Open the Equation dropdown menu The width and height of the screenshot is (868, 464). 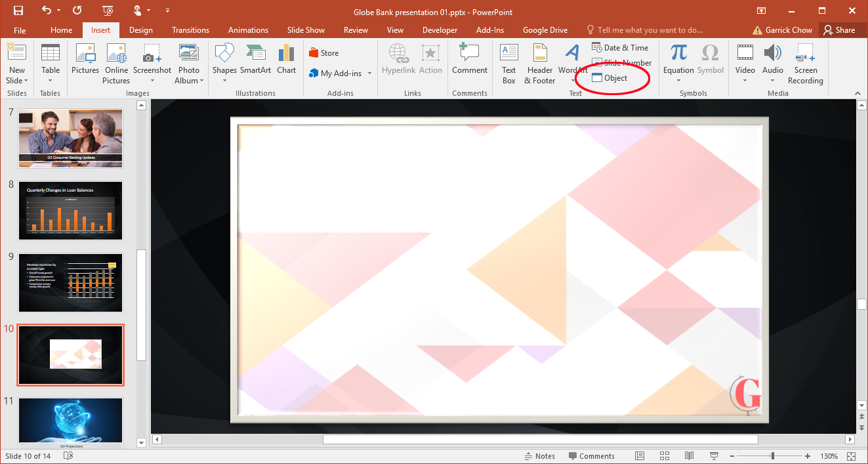[678, 81]
